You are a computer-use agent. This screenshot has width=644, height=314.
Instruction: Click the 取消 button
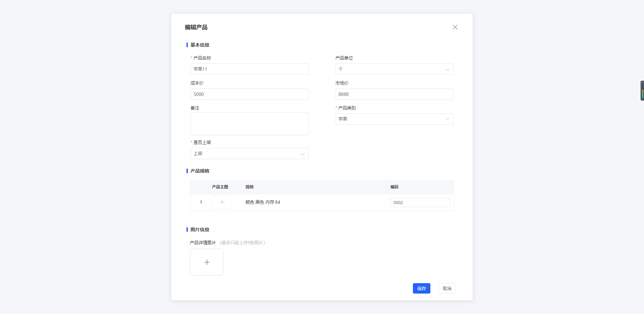[447, 288]
